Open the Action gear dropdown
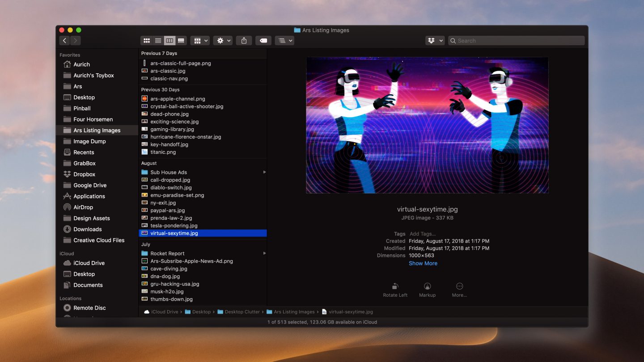This screenshot has width=644, height=362. click(x=222, y=40)
